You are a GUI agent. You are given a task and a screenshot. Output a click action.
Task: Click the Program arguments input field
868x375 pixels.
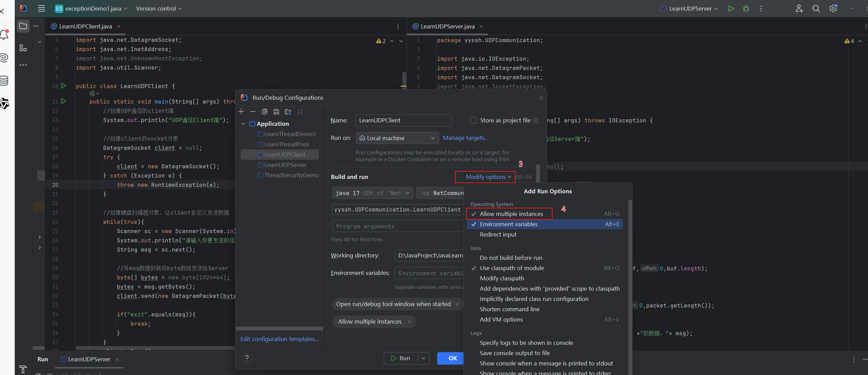[x=398, y=226]
